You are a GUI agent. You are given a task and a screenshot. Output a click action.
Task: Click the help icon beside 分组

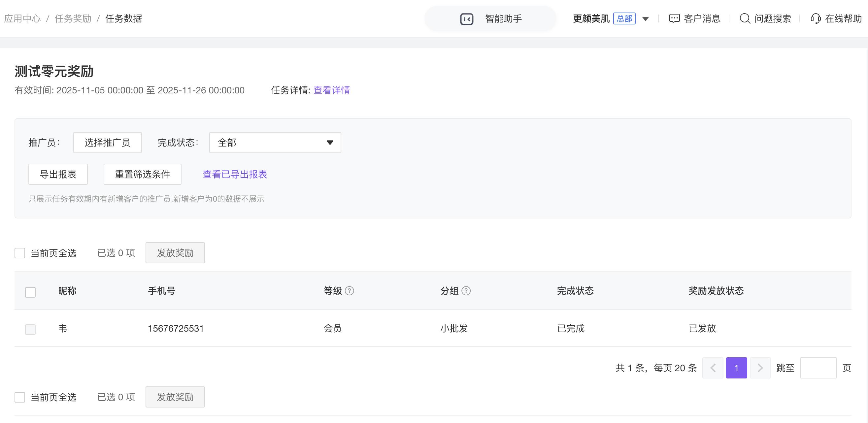(466, 291)
